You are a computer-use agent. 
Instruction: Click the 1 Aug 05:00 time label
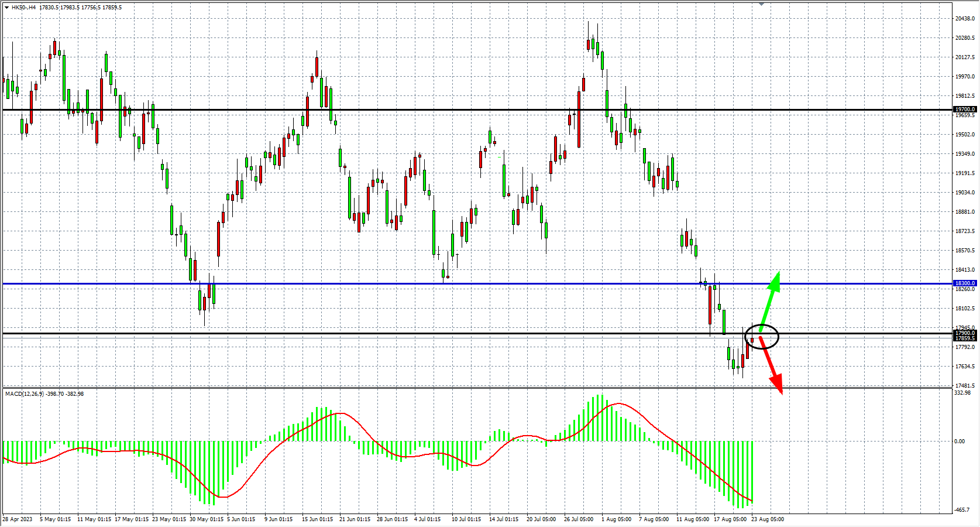click(616, 519)
